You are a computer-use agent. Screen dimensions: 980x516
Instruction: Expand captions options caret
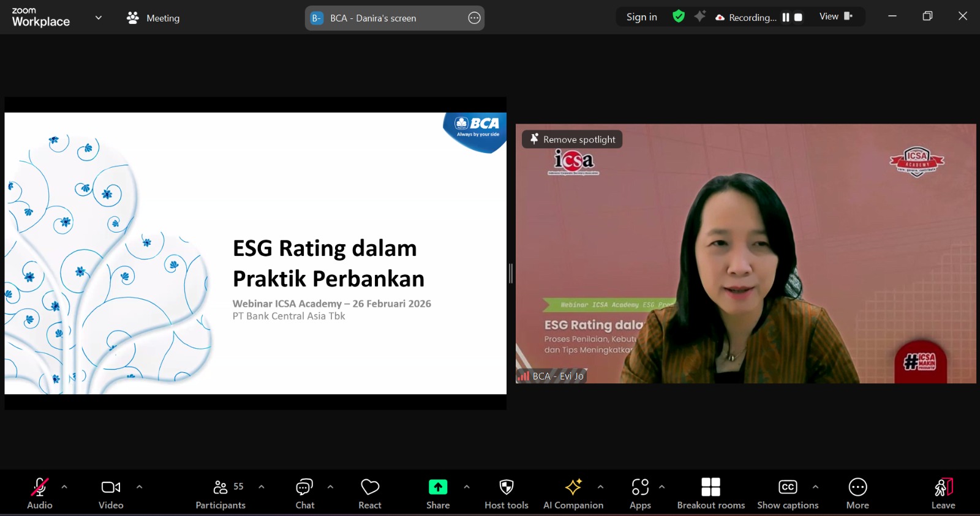(x=815, y=487)
